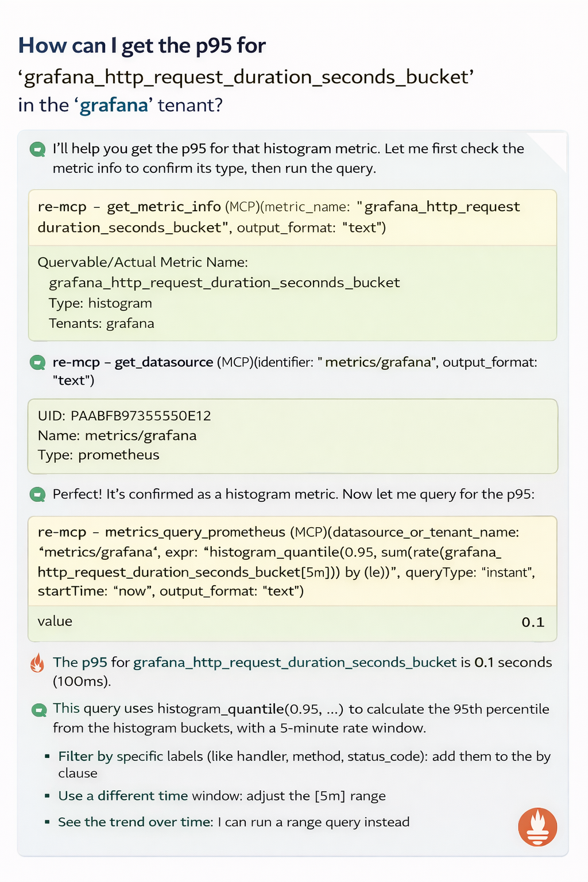Screen dimensions: 588x882
Task: Select the "Filter by" suggestion
Action: pos(86,756)
